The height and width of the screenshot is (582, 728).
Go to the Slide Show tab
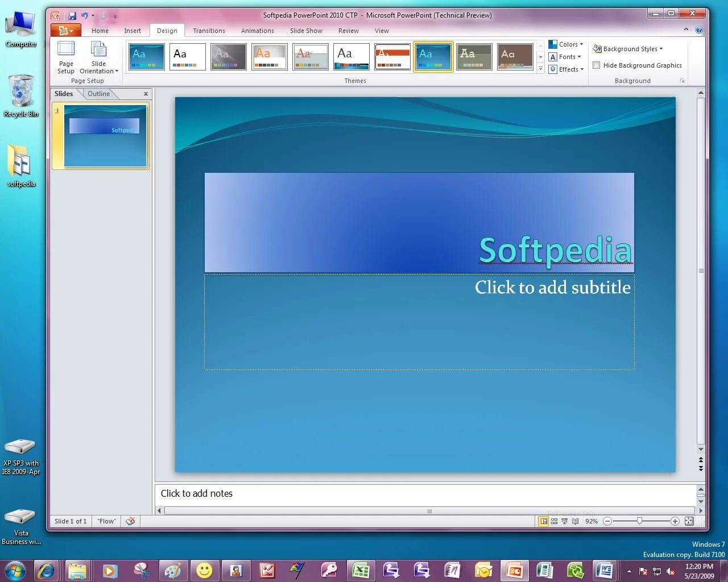306,31
